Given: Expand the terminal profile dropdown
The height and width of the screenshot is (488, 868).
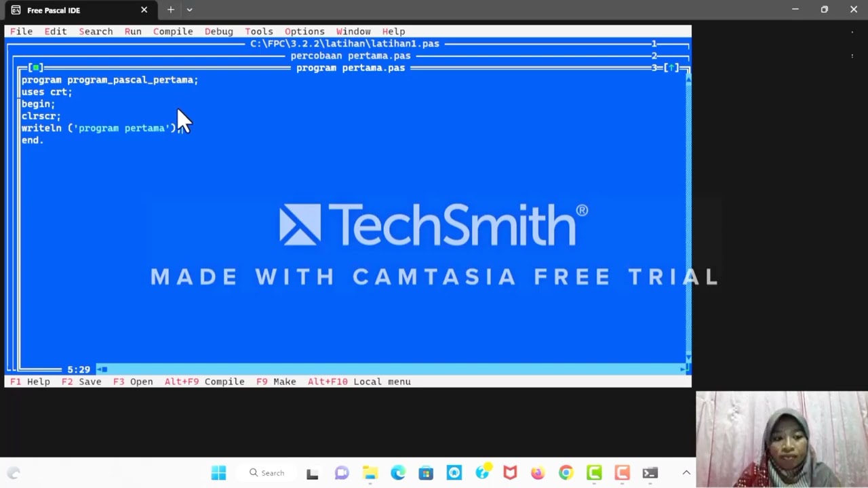Looking at the screenshot, I should [190, 9].
